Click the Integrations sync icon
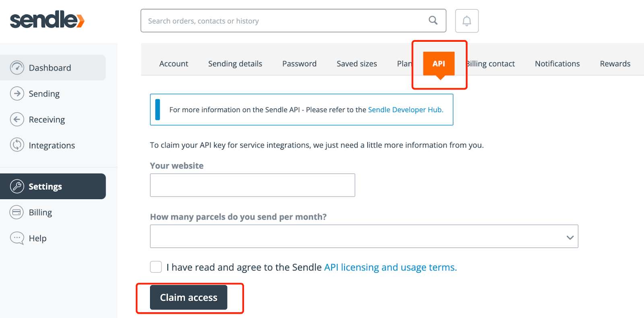 [17, 145]
